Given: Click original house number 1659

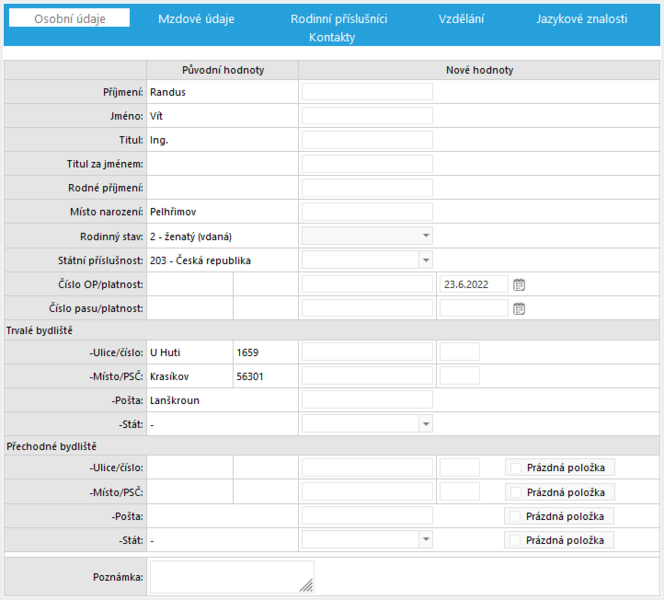Looking at the screenshot, I should [x=247, y=352].
